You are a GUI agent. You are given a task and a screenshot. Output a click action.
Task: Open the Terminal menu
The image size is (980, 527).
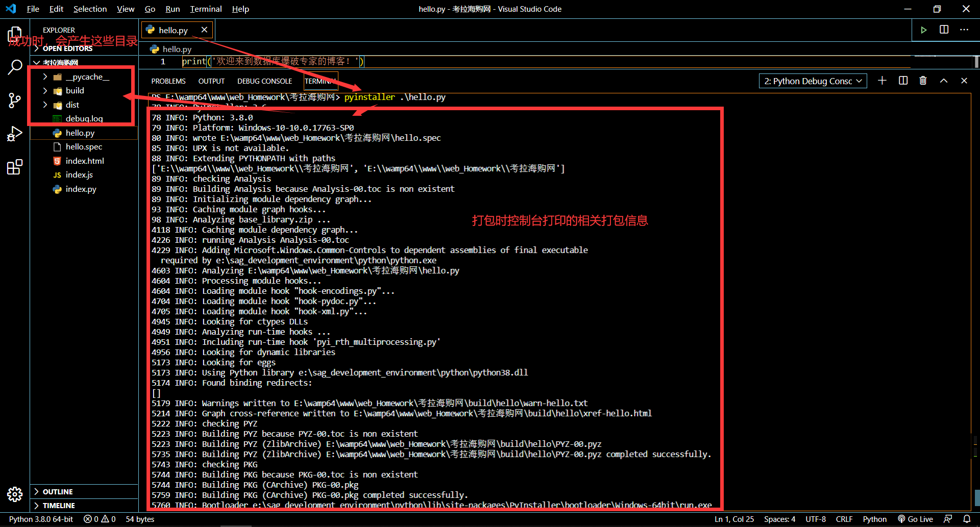(x=206, y=9)
